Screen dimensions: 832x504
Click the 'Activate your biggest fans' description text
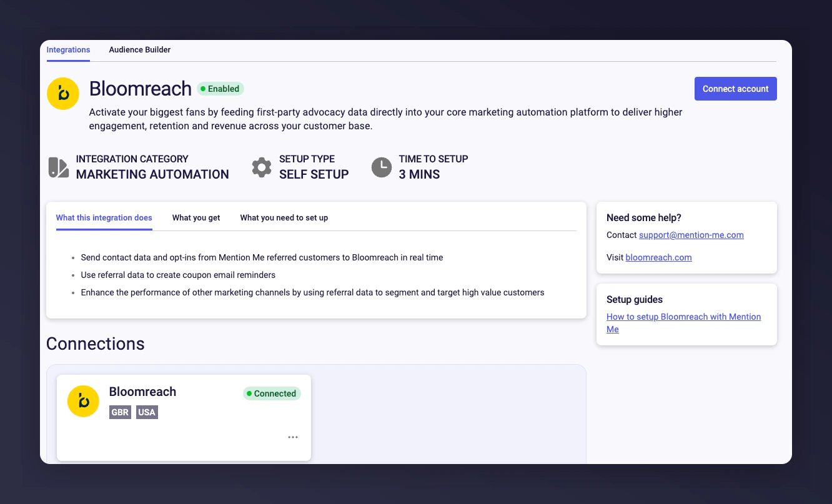pyautogui.click(x=386, y=119)
